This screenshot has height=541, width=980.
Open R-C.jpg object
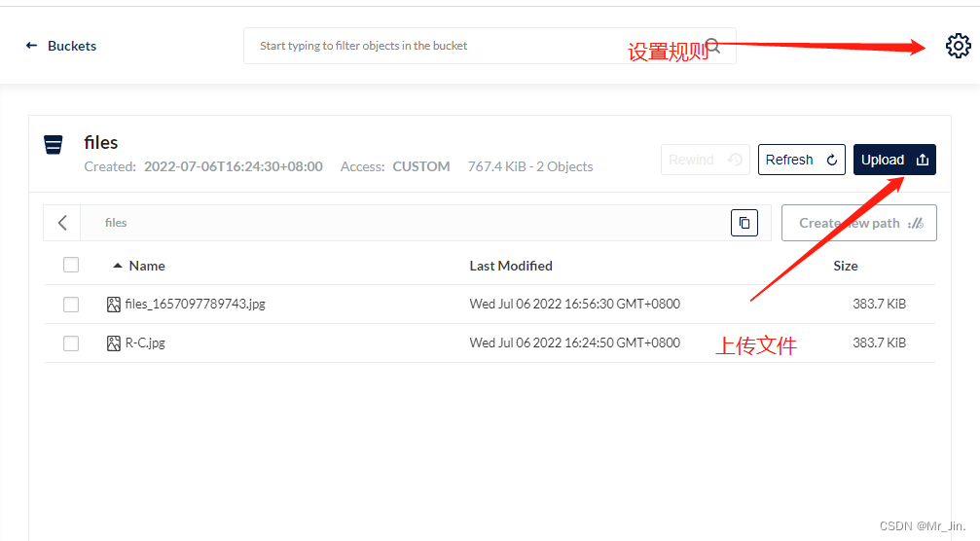[145, 343]
